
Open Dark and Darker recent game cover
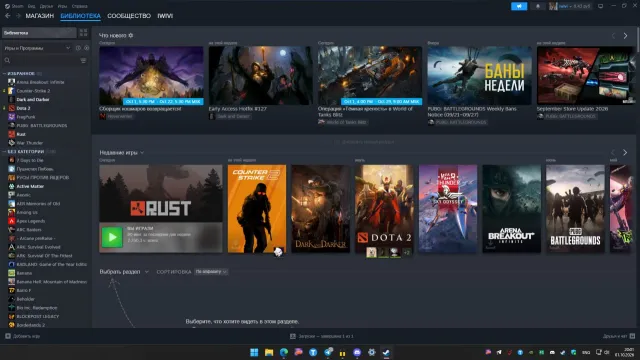point(320,209)
